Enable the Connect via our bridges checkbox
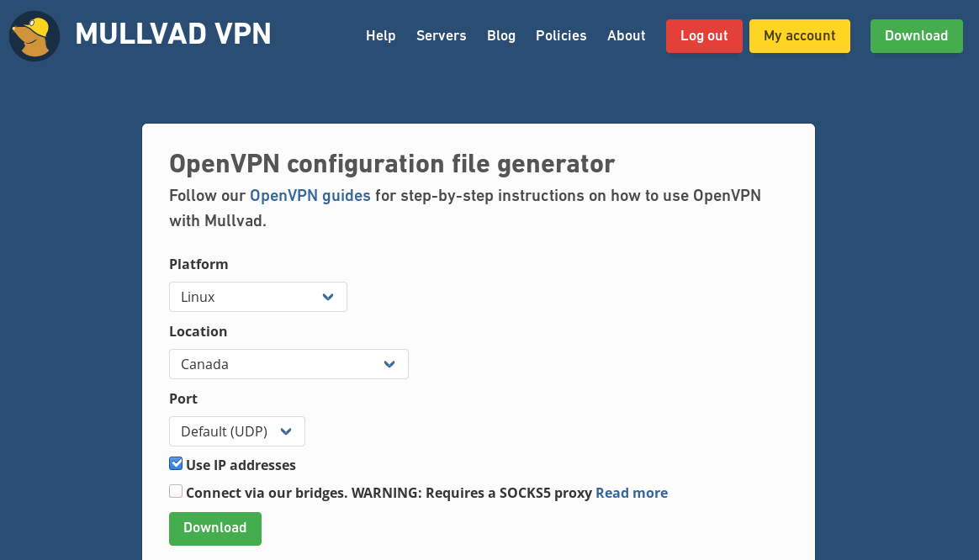979x560 pixels. (176, 492)
